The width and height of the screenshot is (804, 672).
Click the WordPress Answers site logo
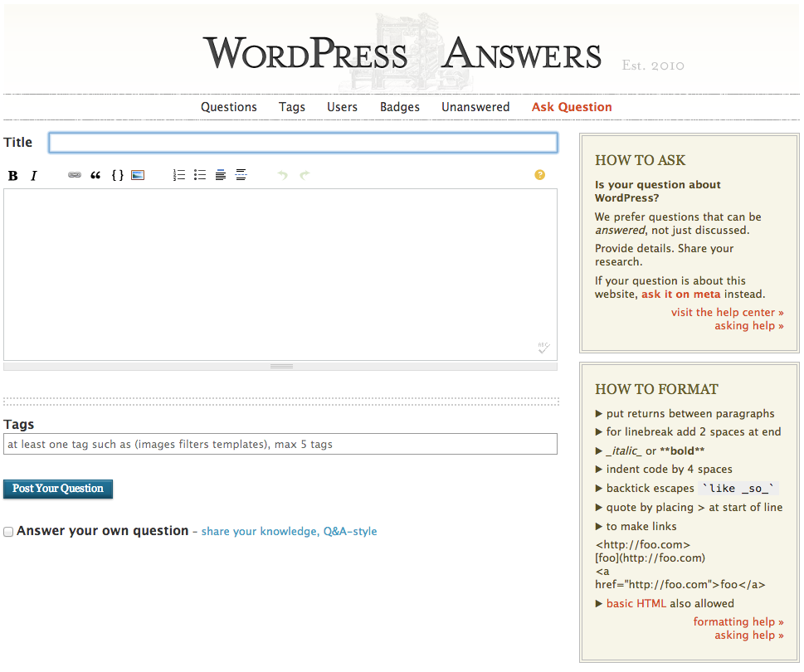point(402,53)
